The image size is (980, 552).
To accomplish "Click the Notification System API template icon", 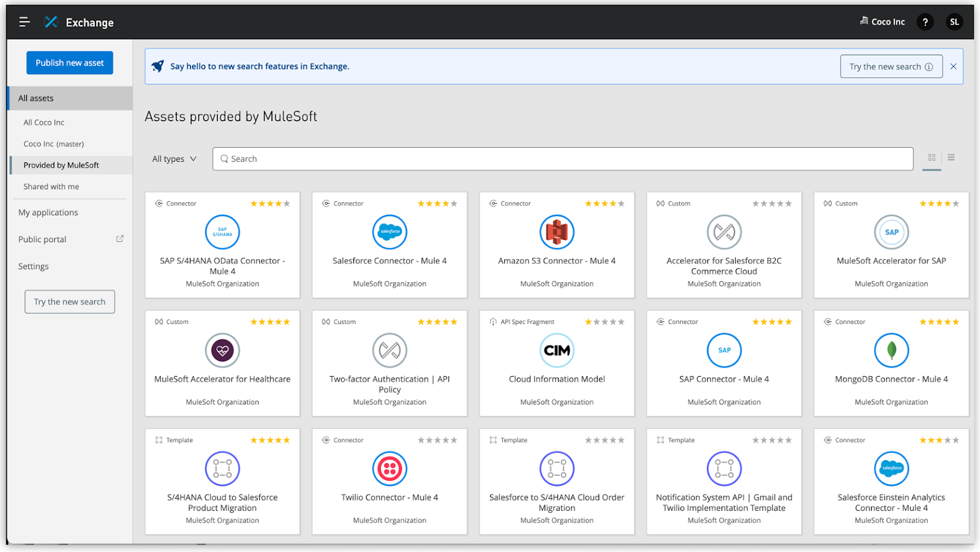I will (x=724, y=469).
